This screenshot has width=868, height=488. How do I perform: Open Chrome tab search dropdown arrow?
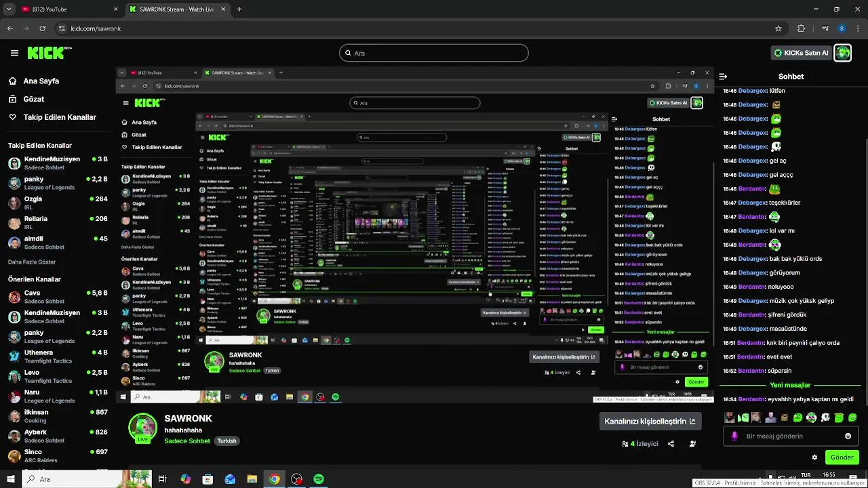point(9,9)
